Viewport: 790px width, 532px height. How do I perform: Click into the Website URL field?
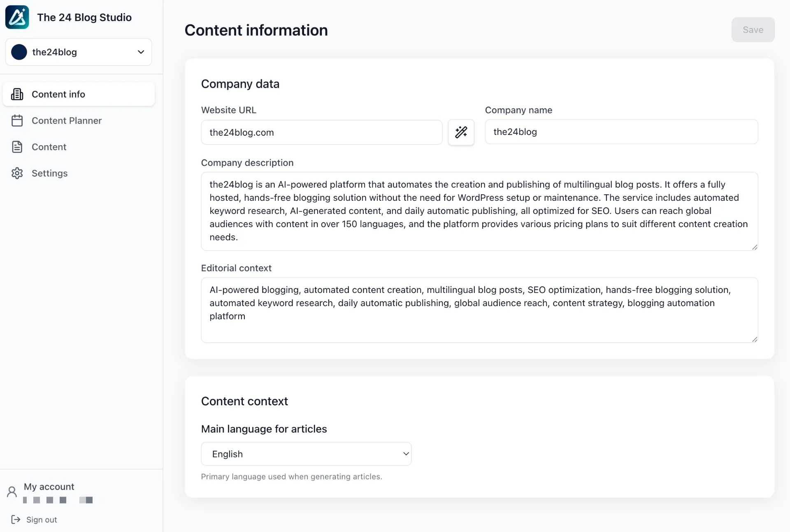tap(321, 132)
